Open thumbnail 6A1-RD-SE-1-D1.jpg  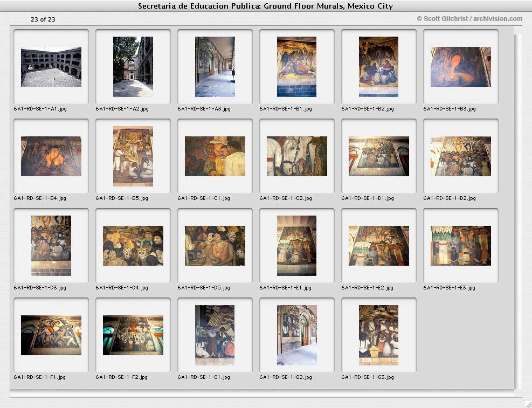coord(378,156)
